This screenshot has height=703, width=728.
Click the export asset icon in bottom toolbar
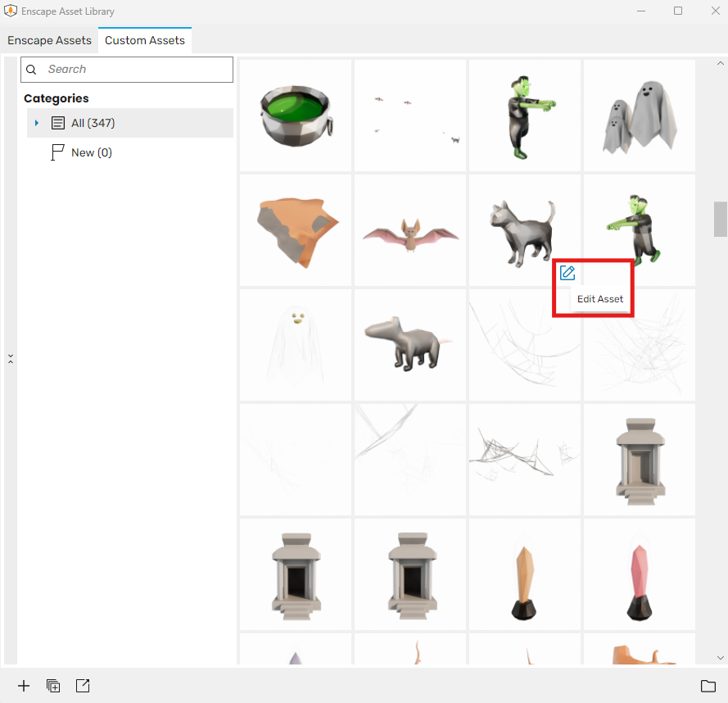point(82,686)
